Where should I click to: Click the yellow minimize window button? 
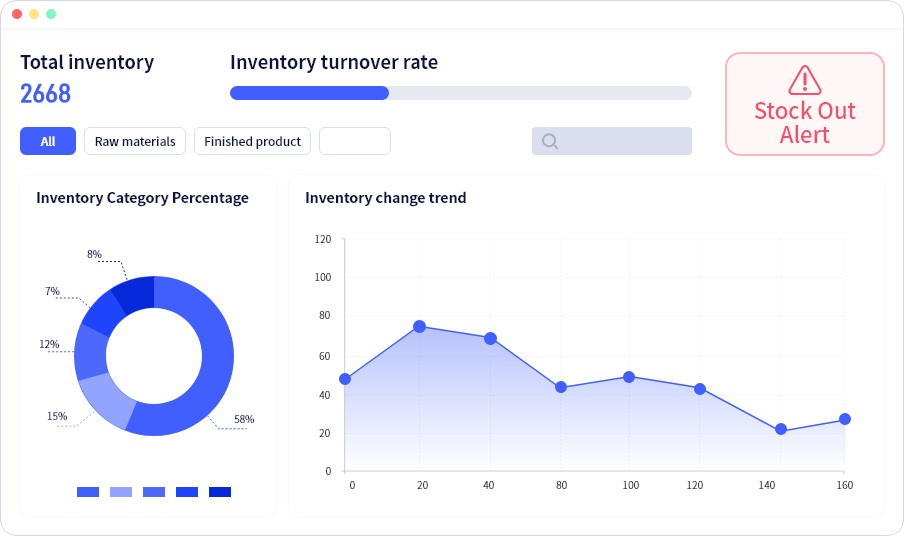pyautogui.click(x=34, y=14)
